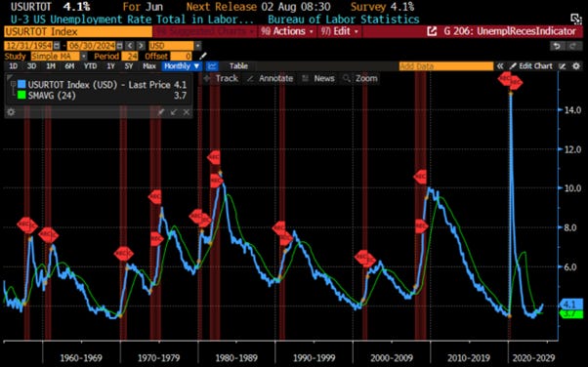Screen dimensions: 588x367
Task: Select the 3D range tab
Action: [x=31, y=66]
